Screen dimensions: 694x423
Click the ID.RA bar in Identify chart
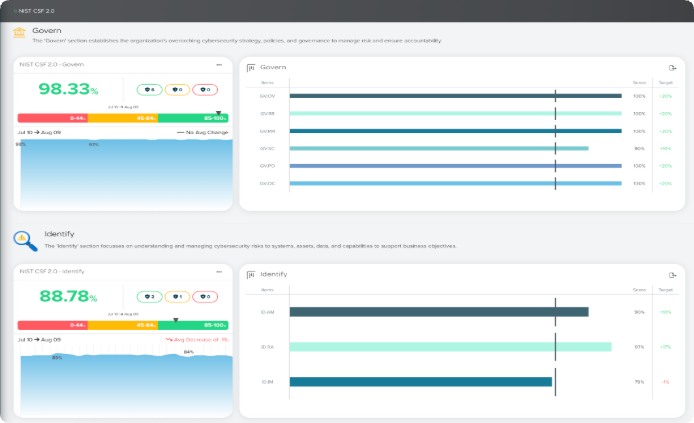451,347
